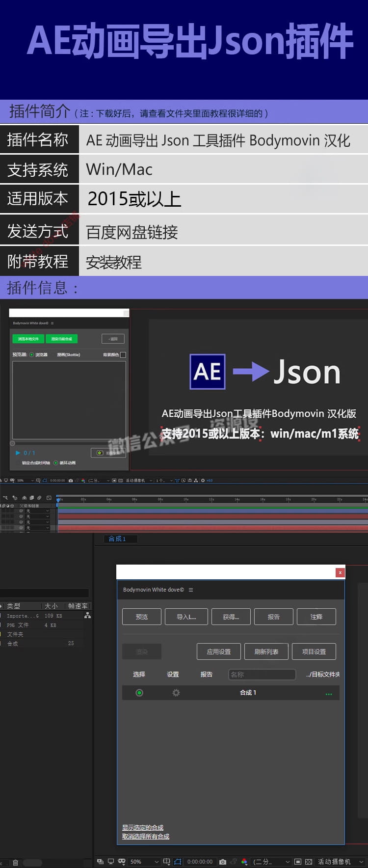The image size is (368, 868).
Task: Toggle the 锁定合成时间轴 option
Action: 36,462
